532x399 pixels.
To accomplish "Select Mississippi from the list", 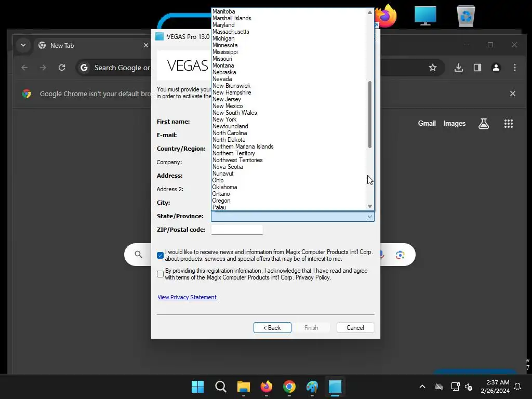I will pos(225,52).
